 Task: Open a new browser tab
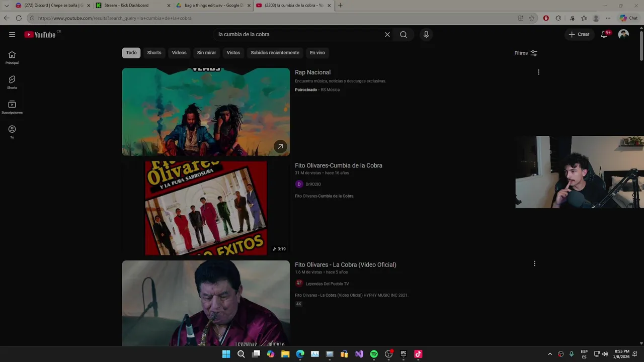pos(340,6)
